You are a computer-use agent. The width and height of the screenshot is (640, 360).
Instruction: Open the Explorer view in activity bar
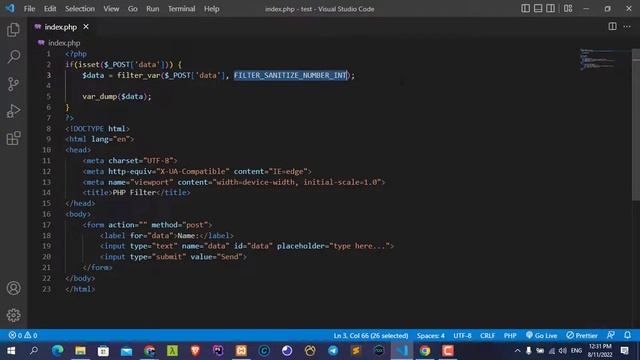(x=13, y=30)
